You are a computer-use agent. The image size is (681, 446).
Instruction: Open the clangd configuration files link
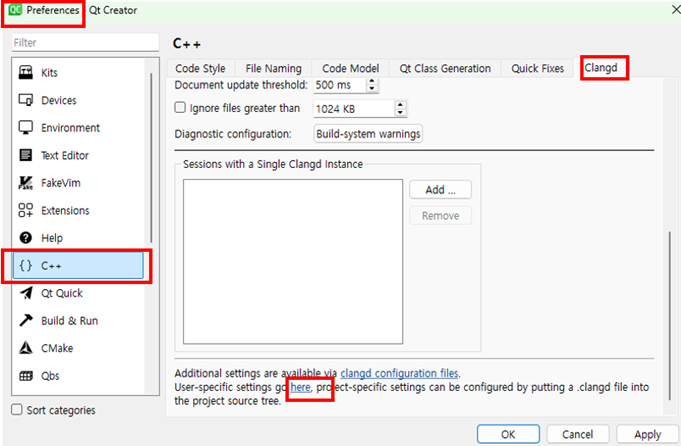point(399,373)
